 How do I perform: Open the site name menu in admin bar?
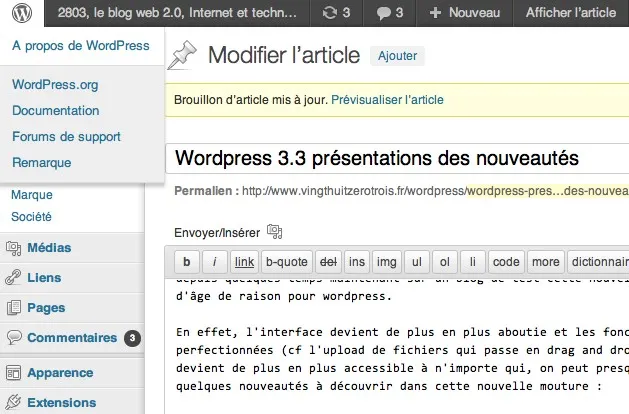[177, 13]
